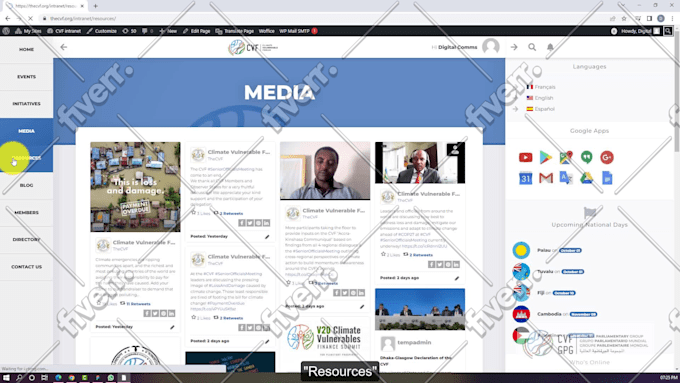Edit the post dated Yesterday under flood image
This screenshot has height=383, width=680.
(x=172, y=327)
